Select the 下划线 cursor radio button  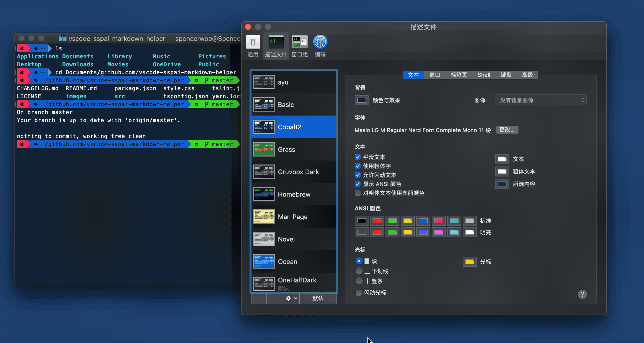[359, 271]
